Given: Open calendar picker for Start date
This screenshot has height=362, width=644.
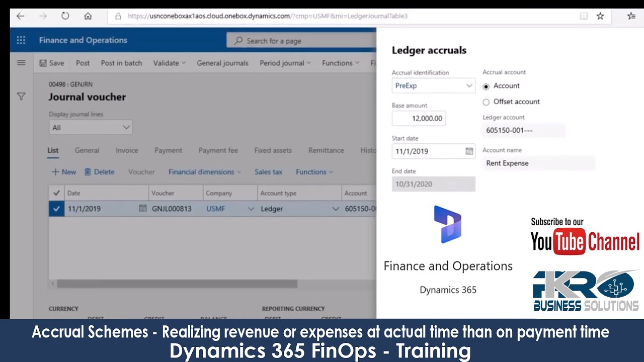Looking at the screenshot, I should pyautogui.click(x=469, y=151).
